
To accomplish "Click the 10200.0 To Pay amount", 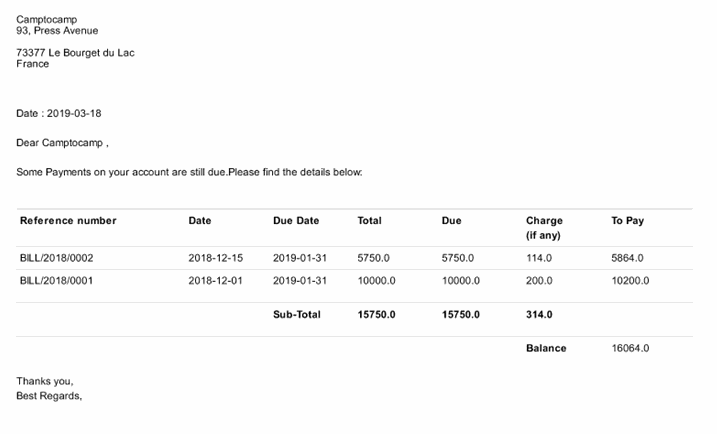I will pyautogui.click(x=631, y=281).
